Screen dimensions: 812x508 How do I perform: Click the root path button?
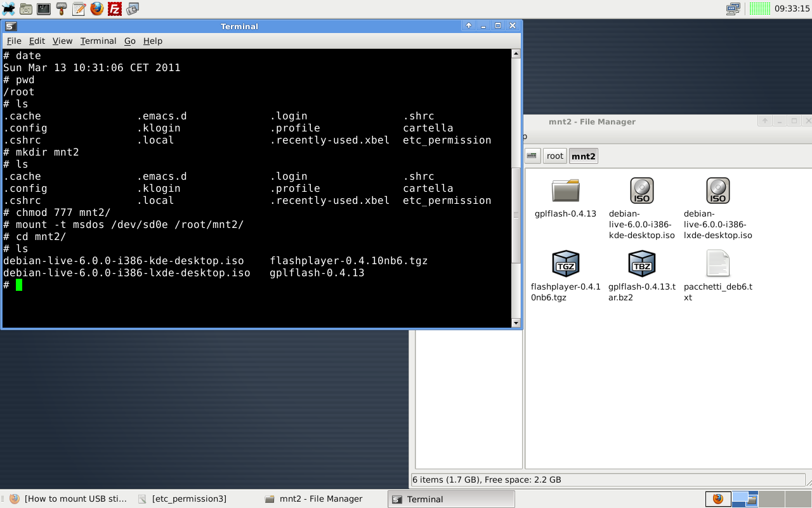[554, 156]
